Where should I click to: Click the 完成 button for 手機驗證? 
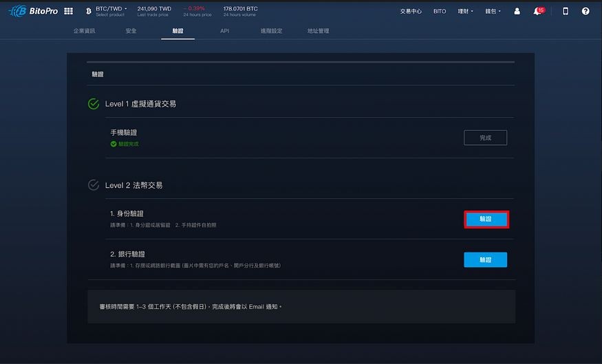[485, 138]
